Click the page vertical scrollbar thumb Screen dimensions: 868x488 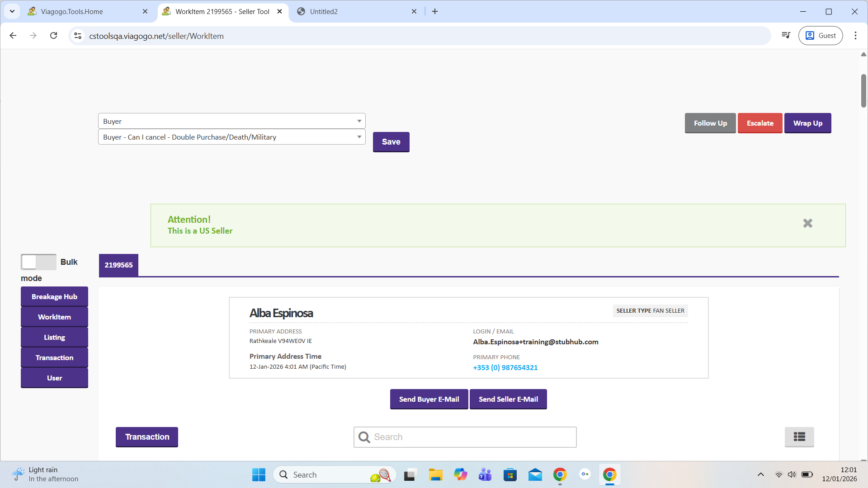[863, 90]
